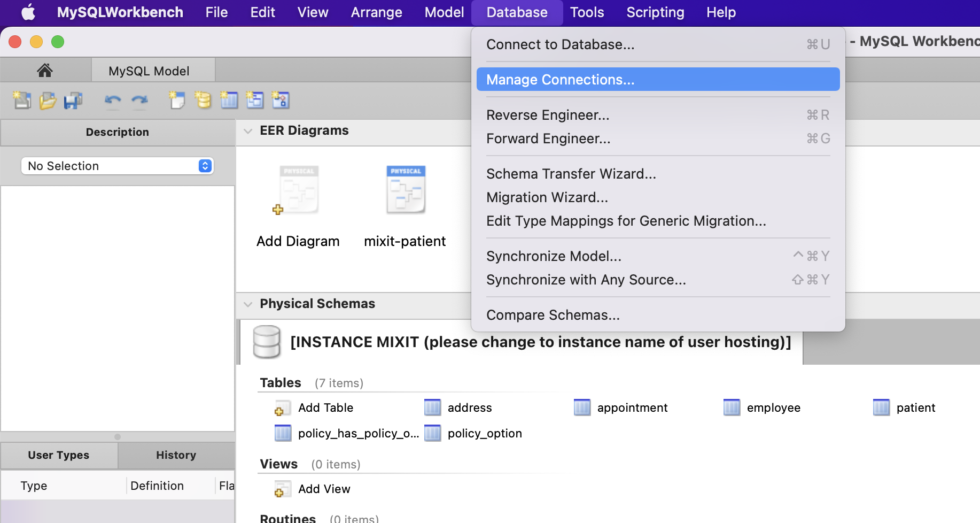The width and height of the screenshot is (980, 523).
Task: Choose Synchronize Model... menu item
Action: [658, 256]
